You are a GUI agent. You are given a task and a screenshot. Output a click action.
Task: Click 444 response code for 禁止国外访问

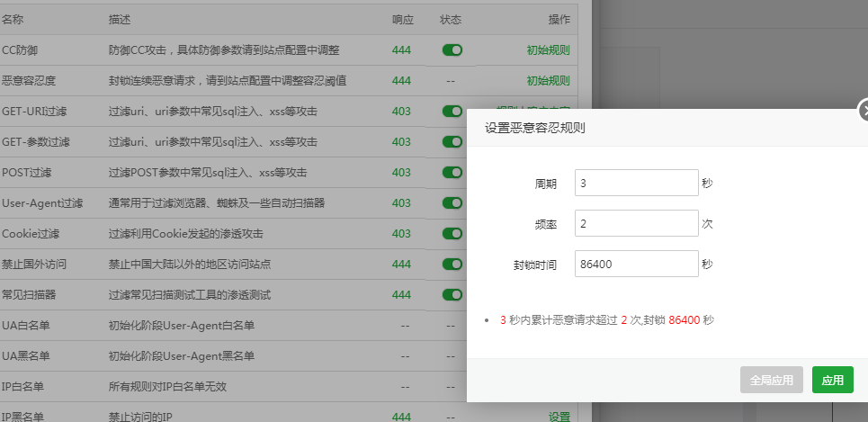click(x=401, y=265)
